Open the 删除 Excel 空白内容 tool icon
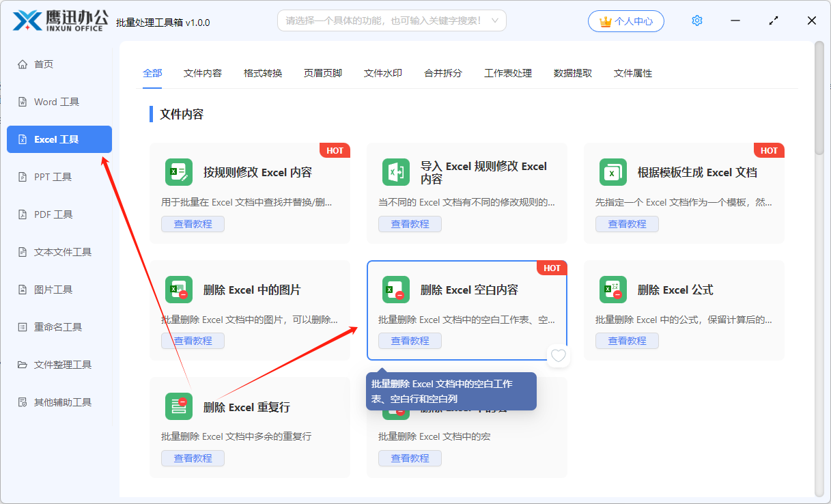 (x=395, y=290)
